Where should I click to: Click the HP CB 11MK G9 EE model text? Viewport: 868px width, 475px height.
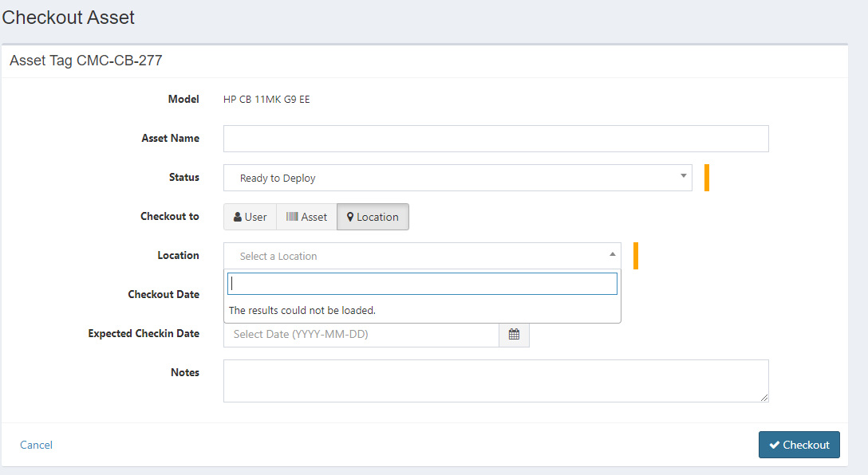[x=266, y=100]
